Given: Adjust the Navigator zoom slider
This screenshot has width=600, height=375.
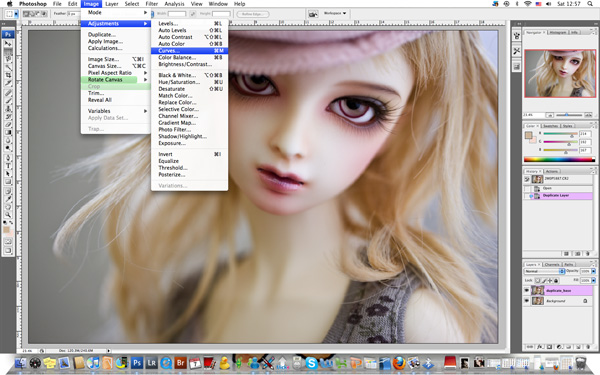Looking at the screenshot, I should tap(568, 115).
